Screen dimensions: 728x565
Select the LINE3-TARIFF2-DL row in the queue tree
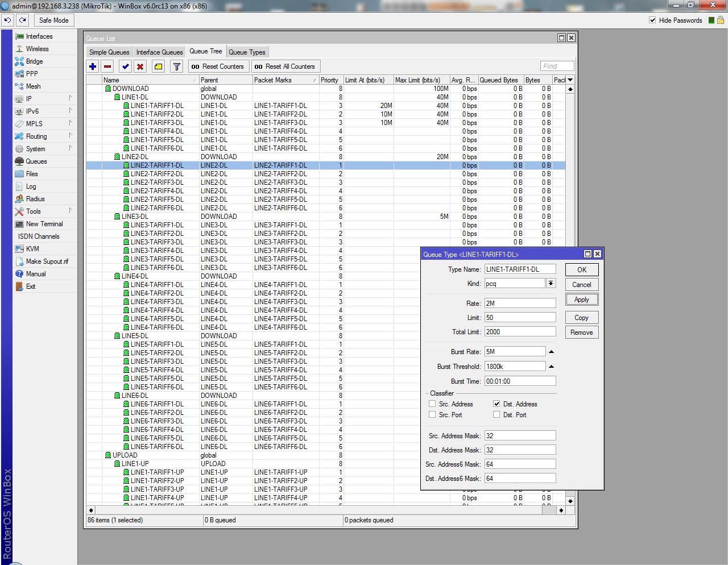326,234
